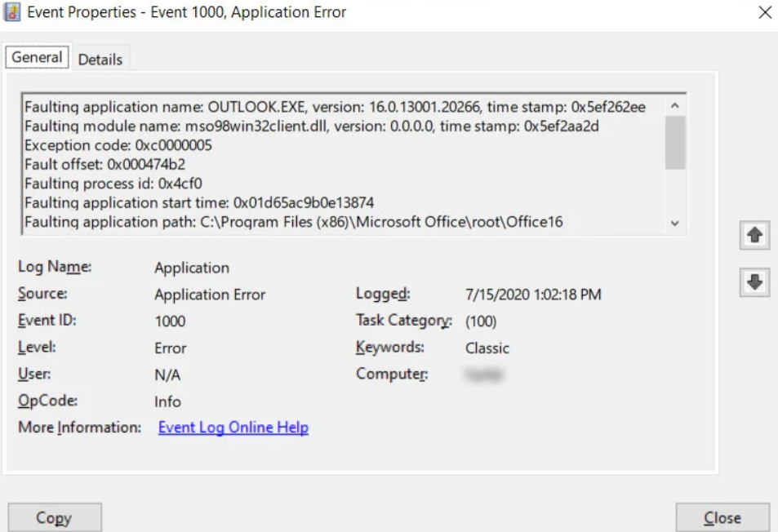Click the Logged date 7/15/2020 1:02:18 PM
Image resolution: width=778 pixels, height=532 pixels.
point(533,295)
